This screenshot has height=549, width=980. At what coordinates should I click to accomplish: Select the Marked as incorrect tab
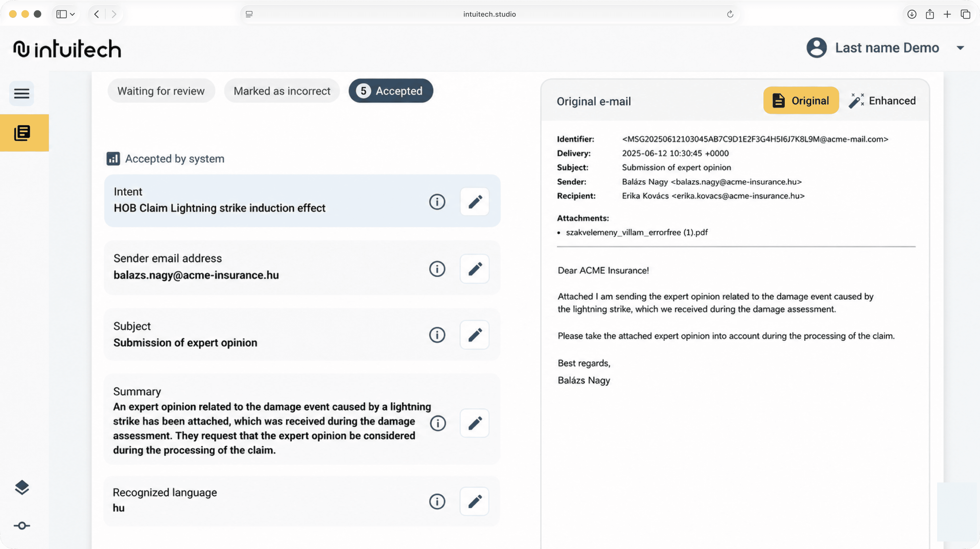coord(282,91)
